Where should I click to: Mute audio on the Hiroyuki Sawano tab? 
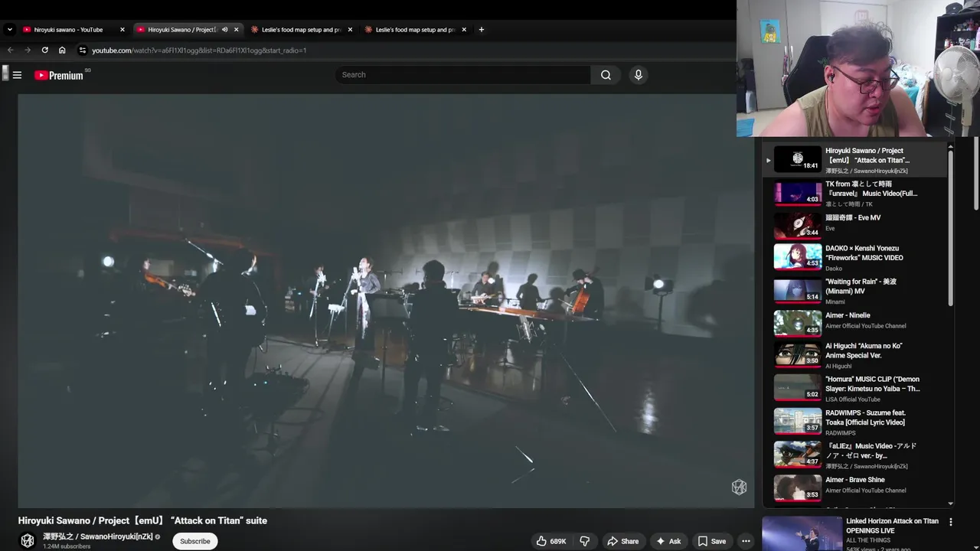click(224, 30)
